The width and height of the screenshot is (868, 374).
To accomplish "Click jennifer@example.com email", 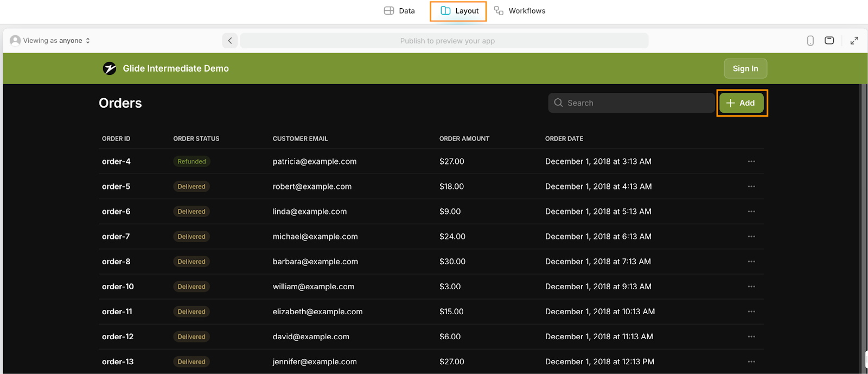I will pos(315,362).
